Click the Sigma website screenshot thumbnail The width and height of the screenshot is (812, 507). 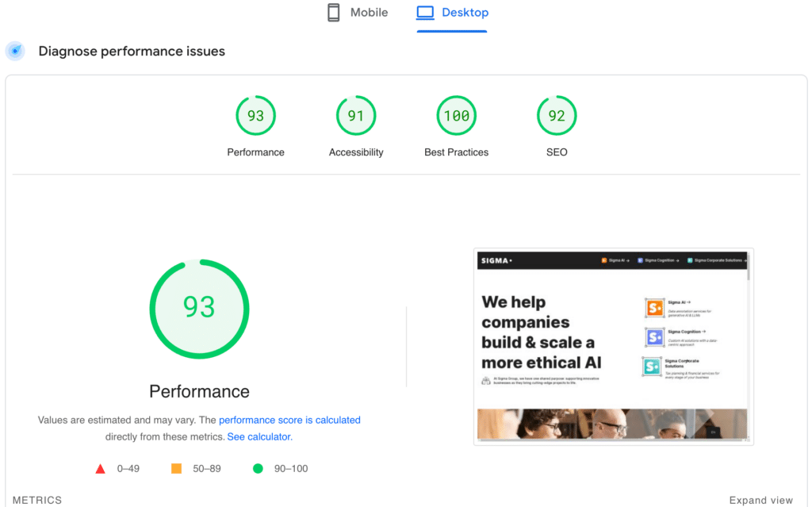coord(613,347)
